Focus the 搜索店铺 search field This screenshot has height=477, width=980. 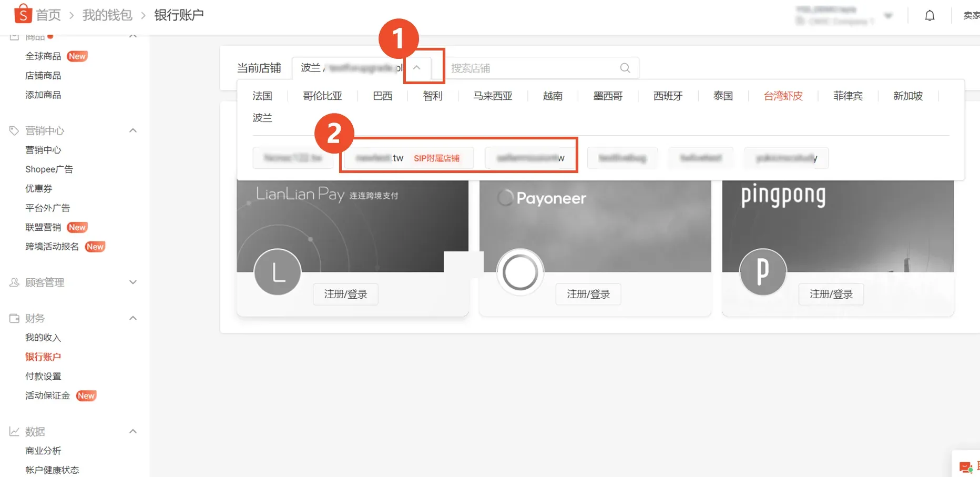542,68
